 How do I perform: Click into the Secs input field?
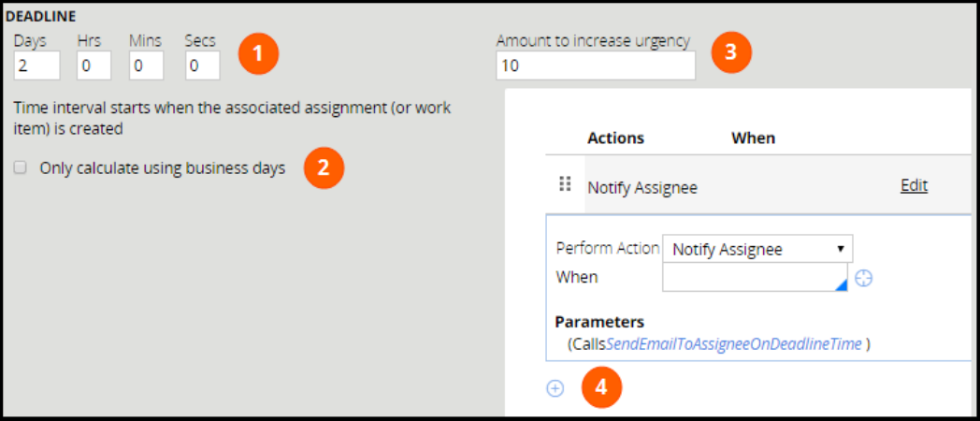[202, 65]
